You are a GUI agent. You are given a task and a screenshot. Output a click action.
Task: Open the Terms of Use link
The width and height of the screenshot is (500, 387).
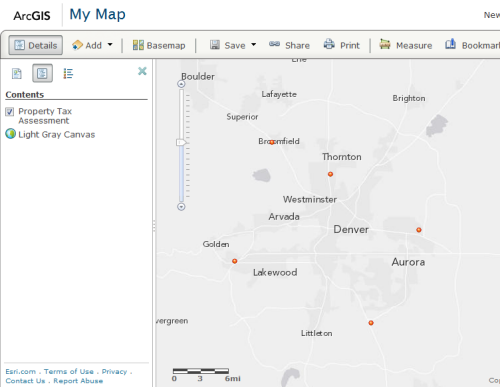coord(69,371)
